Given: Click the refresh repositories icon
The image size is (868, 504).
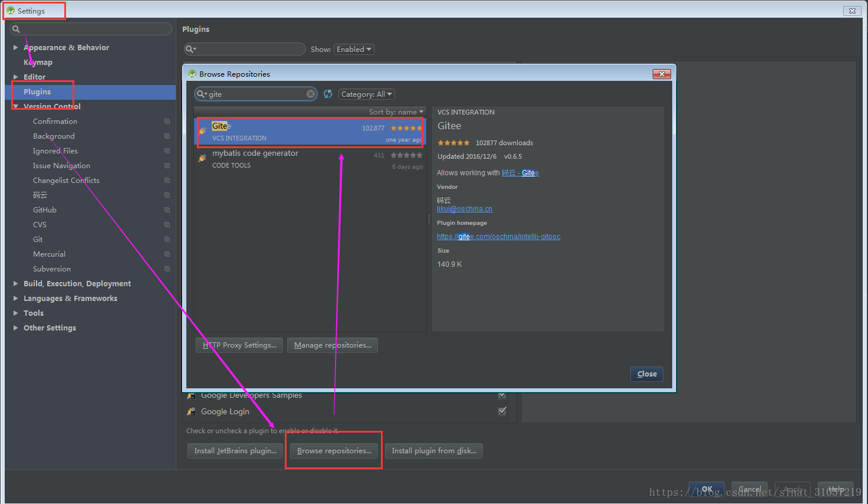Looking at the screenshot, I should click(x=328, y=94).
